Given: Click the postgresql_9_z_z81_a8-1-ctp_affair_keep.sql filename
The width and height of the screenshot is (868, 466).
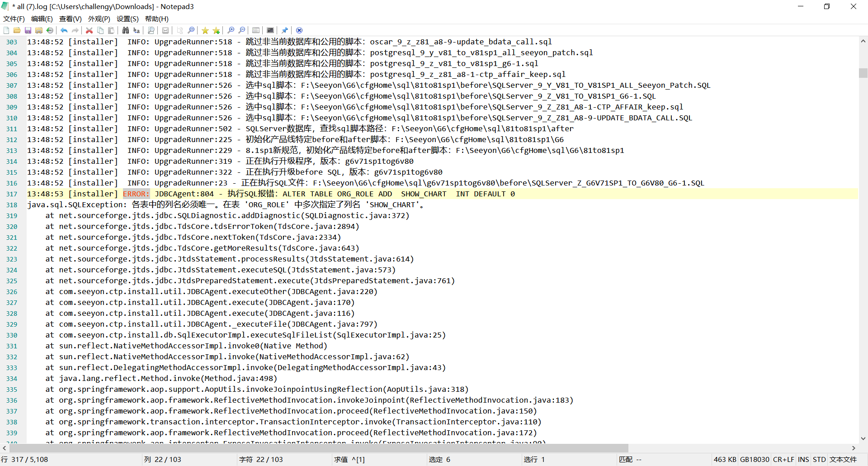Looking at the screenshot, I should [x=467, y=75].
